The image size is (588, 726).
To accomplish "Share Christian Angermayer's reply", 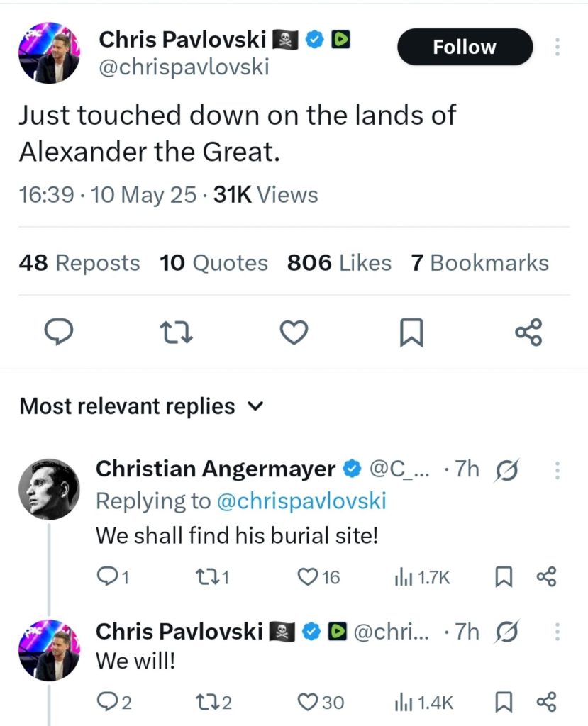I will [546, 577].
